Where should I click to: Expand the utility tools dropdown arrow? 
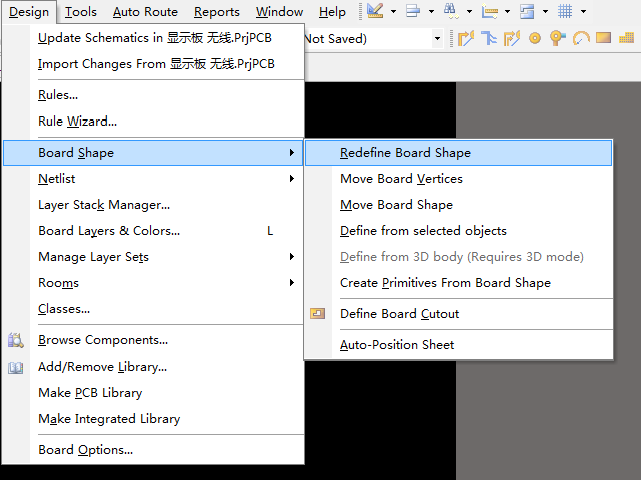[x=393, y=11]
